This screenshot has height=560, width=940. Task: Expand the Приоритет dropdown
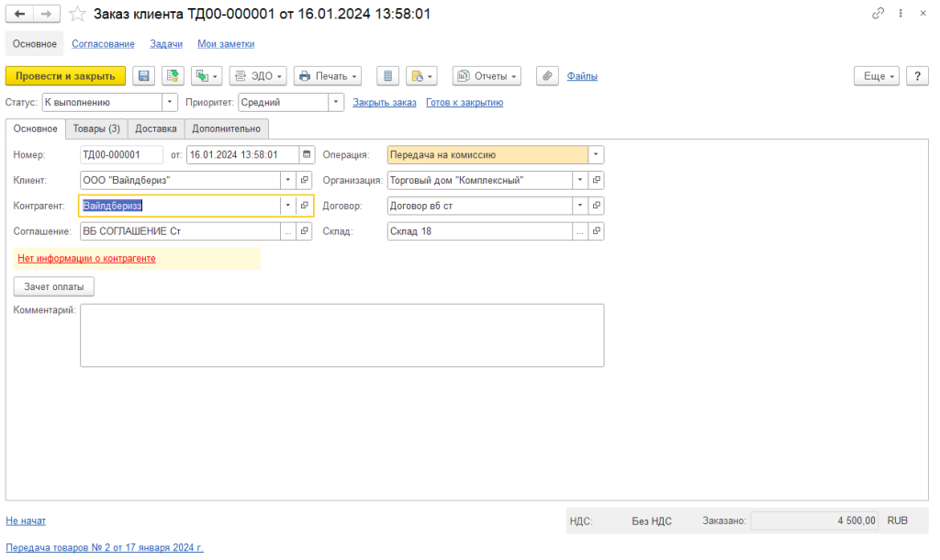click(336, 103)
